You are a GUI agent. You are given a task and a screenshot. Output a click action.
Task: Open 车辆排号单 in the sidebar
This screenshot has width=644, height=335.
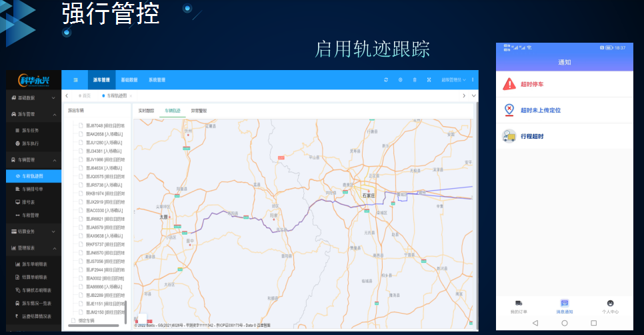(34, 189)
